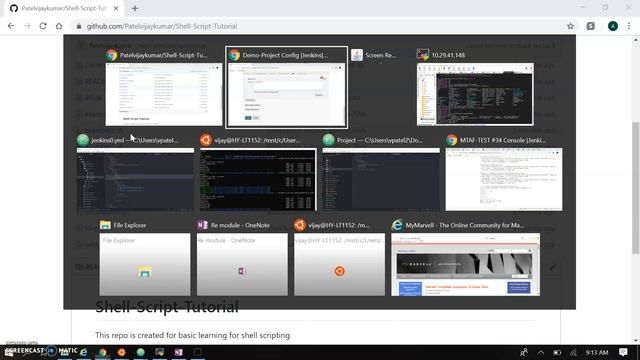
Task: View site security lock info
Action: pyautogui.click(x=79, y=26)
